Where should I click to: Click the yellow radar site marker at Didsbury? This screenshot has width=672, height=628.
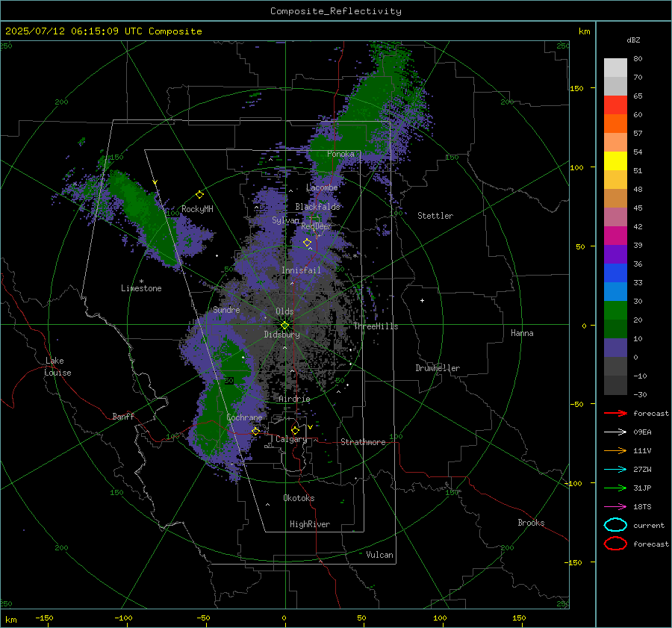(x=284, y=326)
